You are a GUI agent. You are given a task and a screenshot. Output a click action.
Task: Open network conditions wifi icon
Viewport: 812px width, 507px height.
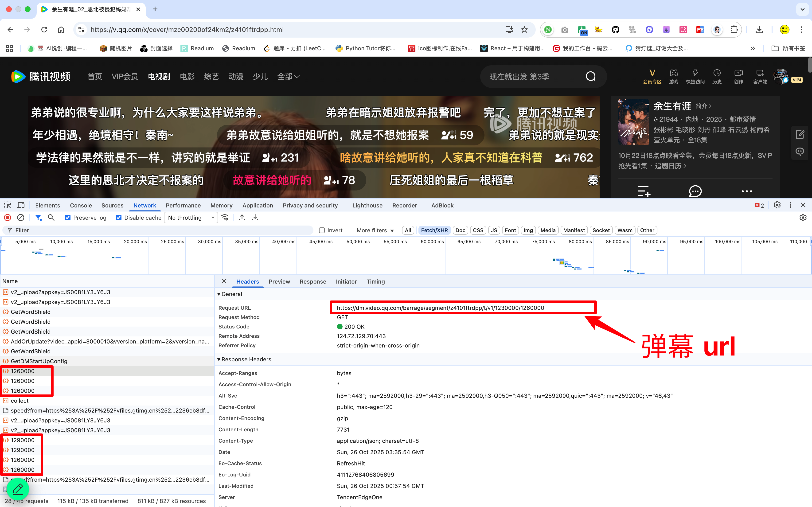[225, 218]
